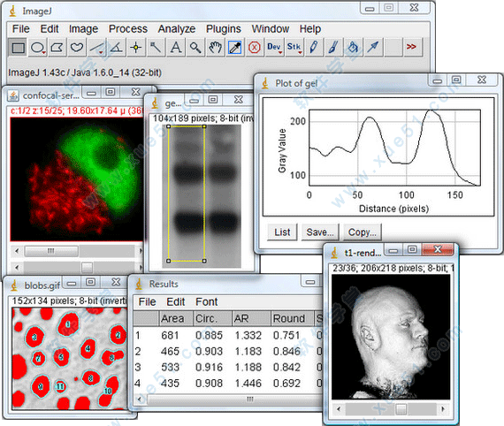Viewport: 504px width, 426px height.
Task: Open the Plugins menu
Action: (224, 29)
